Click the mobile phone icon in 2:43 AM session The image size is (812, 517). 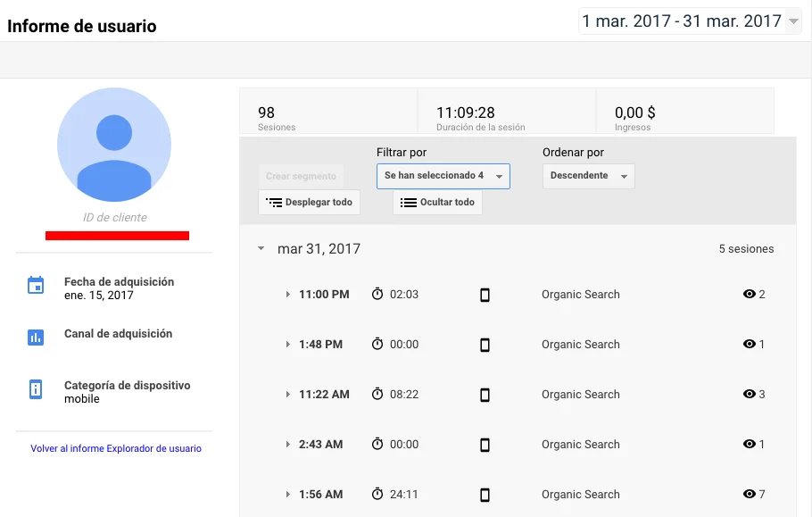(485, 445)
